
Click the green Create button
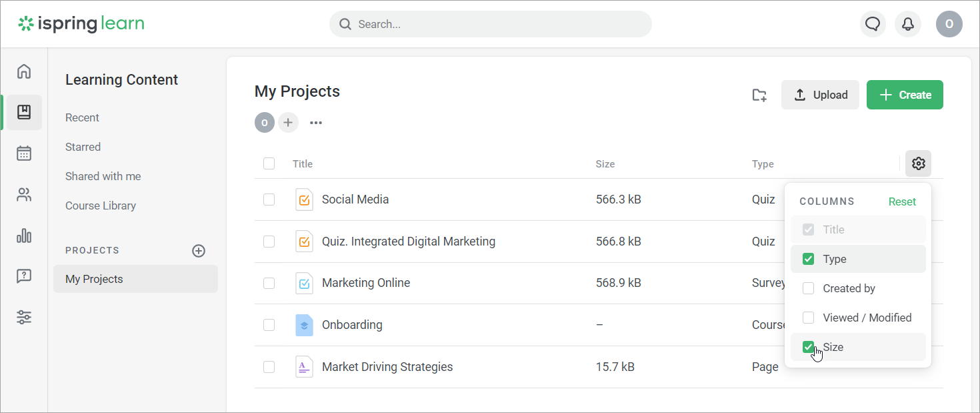coord(905,95)
